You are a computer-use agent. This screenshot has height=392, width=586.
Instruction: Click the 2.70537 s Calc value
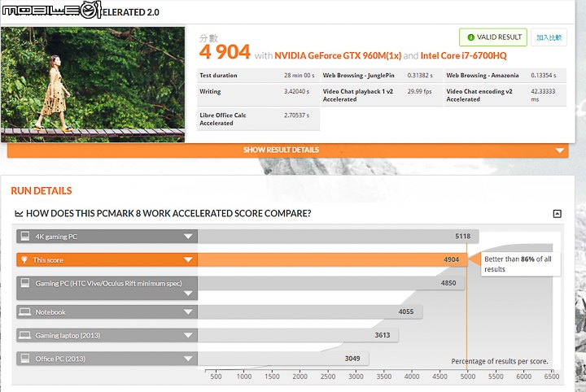pos(296,115)
